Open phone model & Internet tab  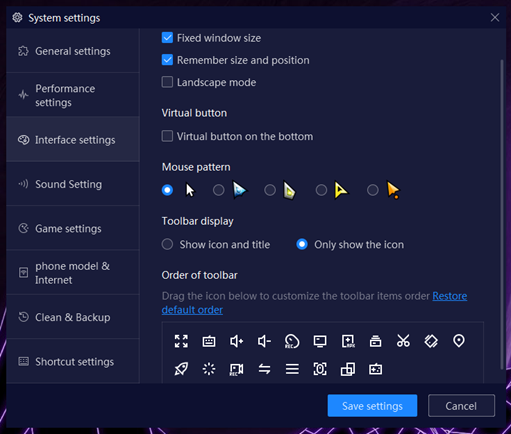point(73,272)
